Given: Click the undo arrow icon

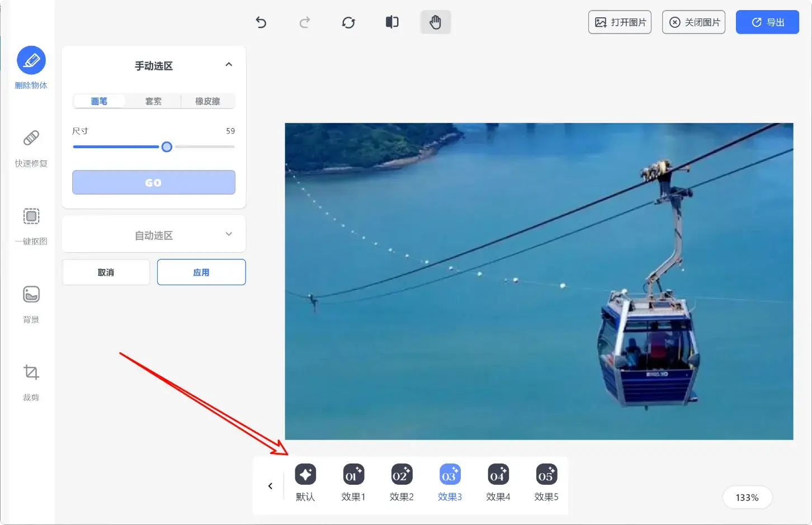Looking at the screenshot, I should (261, 22).
